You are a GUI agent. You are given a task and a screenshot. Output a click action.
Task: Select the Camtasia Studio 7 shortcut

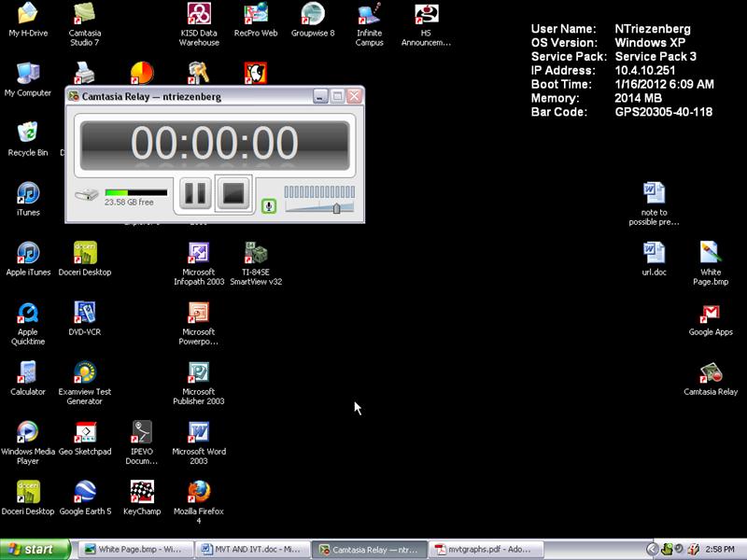85,25
